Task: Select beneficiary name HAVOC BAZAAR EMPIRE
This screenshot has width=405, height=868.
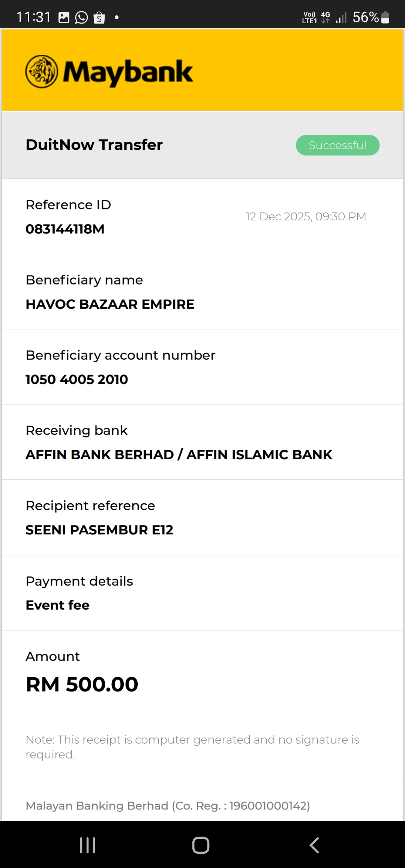Action: point(110,304)
